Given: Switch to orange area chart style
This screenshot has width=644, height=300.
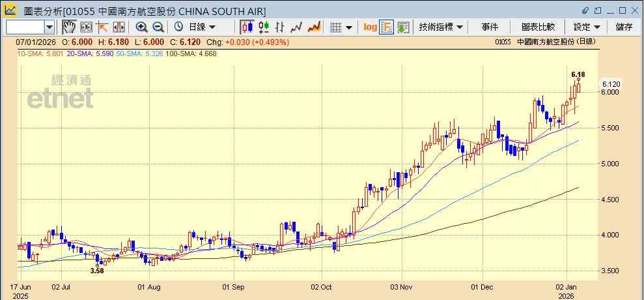Looking at the screenshot, I should tap(315, 27).
